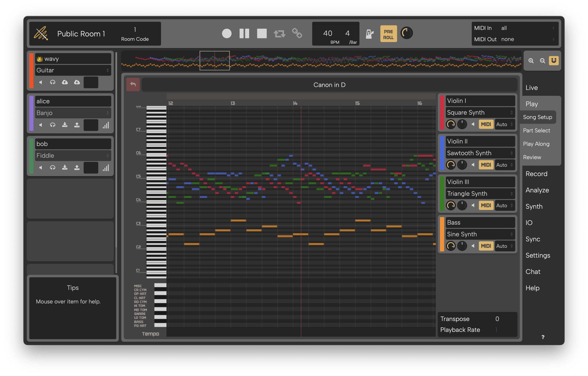The image size is (588, 376).
Task: Click the Transpose value field
Action: coord(497,319)
